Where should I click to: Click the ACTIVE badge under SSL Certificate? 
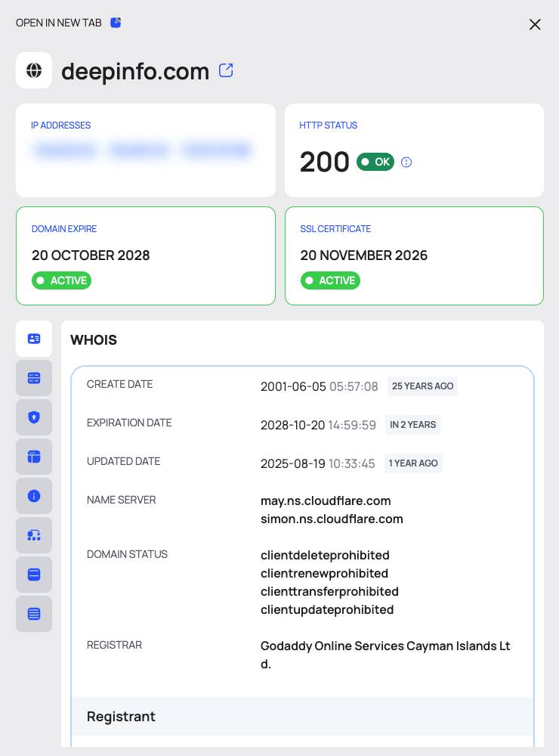point(331,280)
